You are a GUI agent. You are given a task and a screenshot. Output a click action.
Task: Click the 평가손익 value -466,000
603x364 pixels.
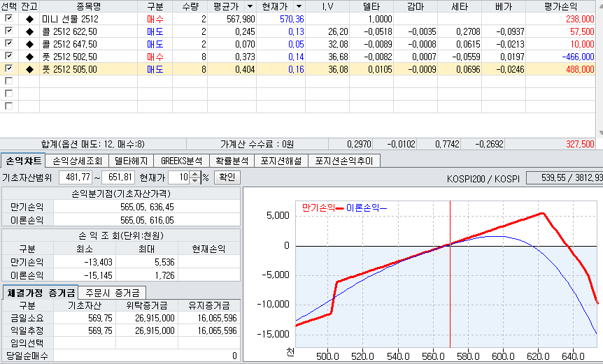click(x=578, y=57)
